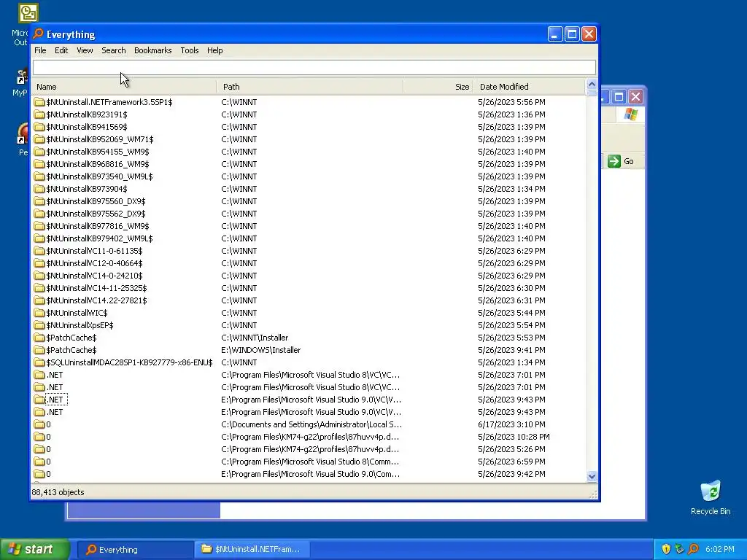The width and height of the screenshot is (747, 560).
Task: Select folder icon of $NtUninstallVC14-11-25325$
Action: (39, 287)
